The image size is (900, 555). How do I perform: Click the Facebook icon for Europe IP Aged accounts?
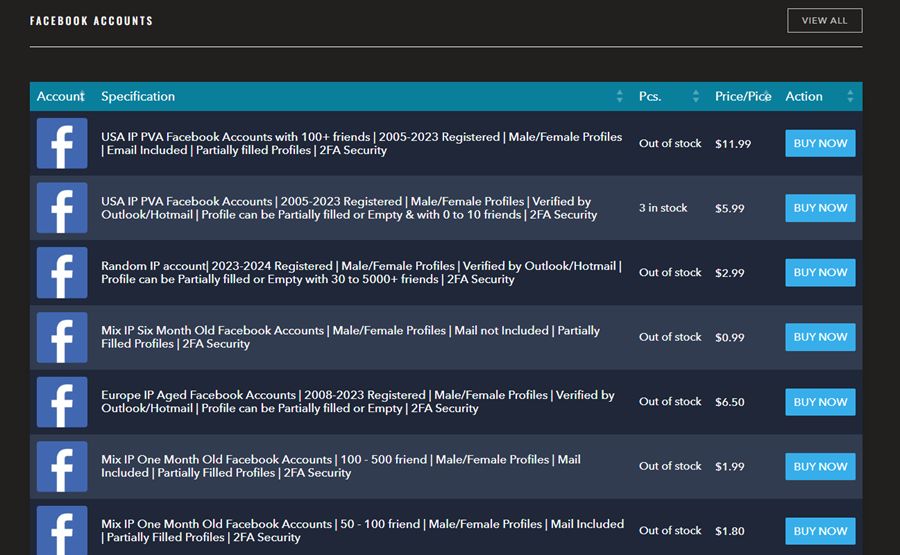[62, 402]
